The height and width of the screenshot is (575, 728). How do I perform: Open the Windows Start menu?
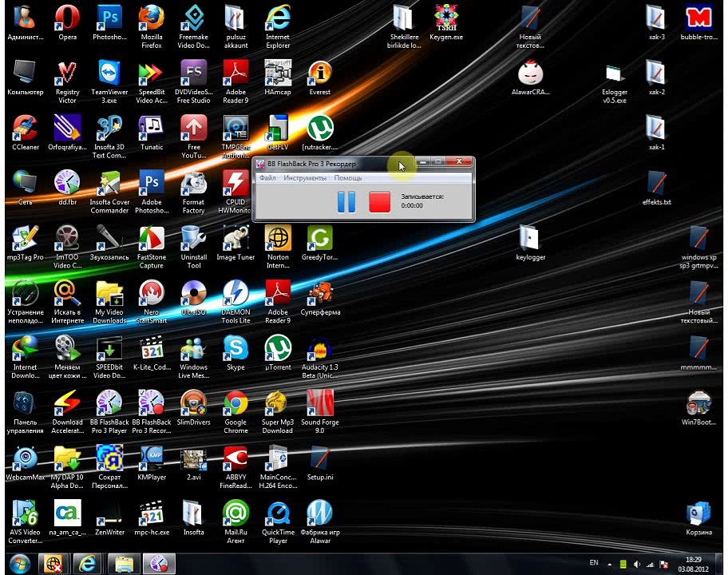[x=19, y=564]
